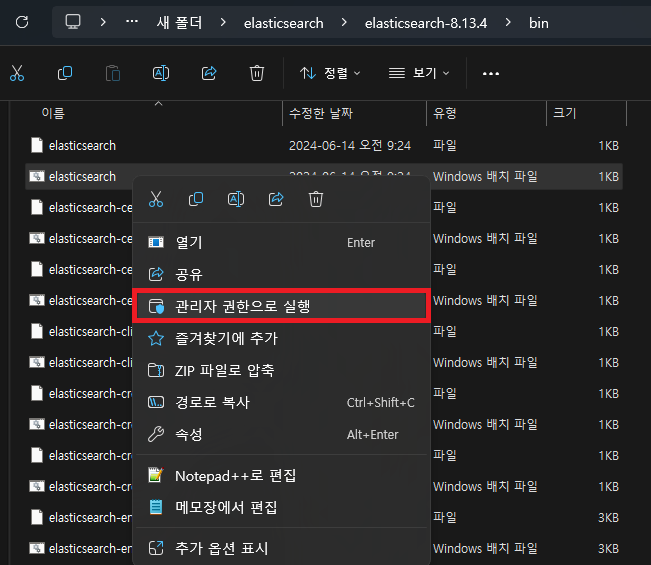Viewport: 651px width, 565px height.
Task: Click the toolbar Paste icon
Action: click(113, 73)
